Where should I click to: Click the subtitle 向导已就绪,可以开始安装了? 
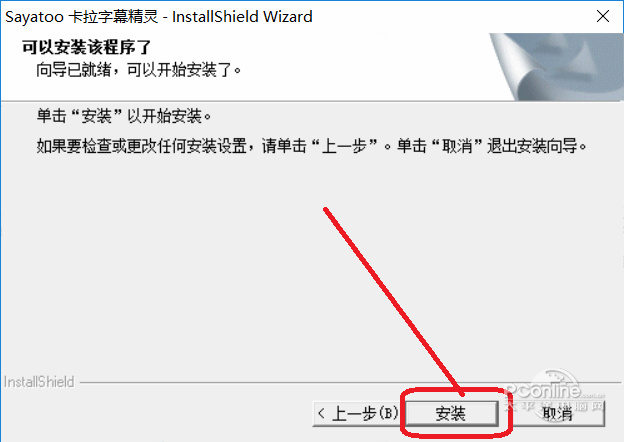pyautogui.click(x=138, y=70)
